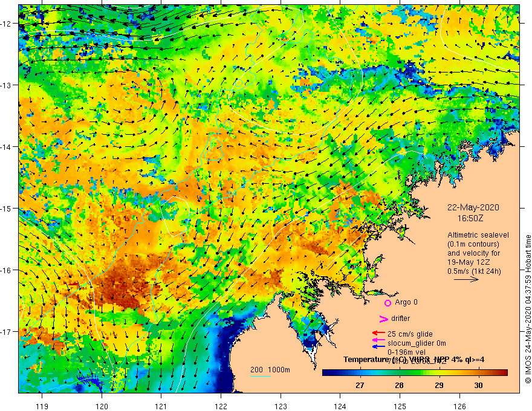Click the 19-May 12Z text
This screenshot has height=411, width=532.
tap(468, 262)
